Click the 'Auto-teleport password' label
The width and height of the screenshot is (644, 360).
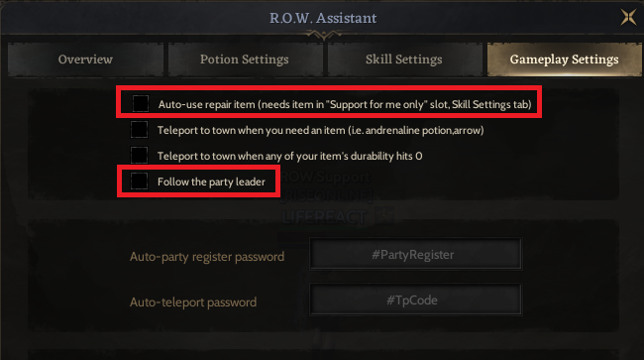coord(193,302)
